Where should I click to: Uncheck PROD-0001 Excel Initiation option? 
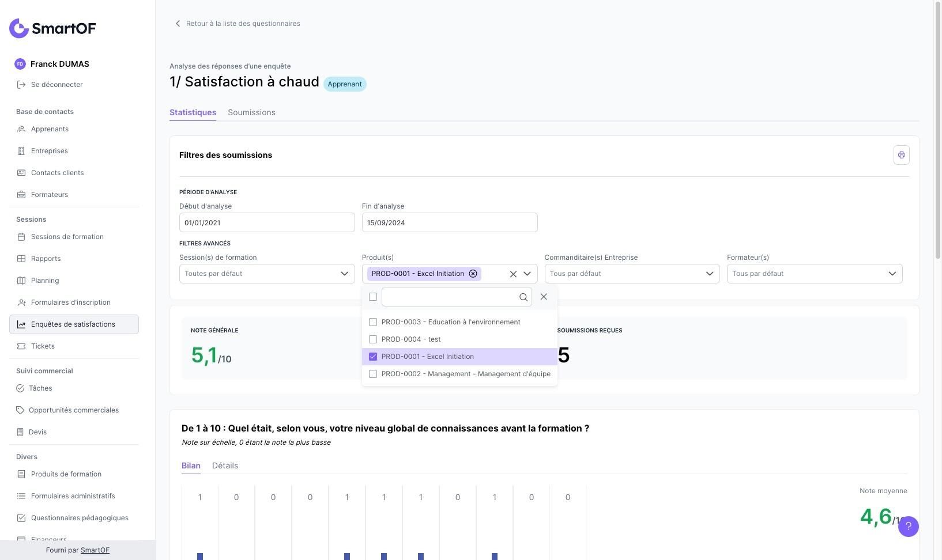[x=373, y=357]
